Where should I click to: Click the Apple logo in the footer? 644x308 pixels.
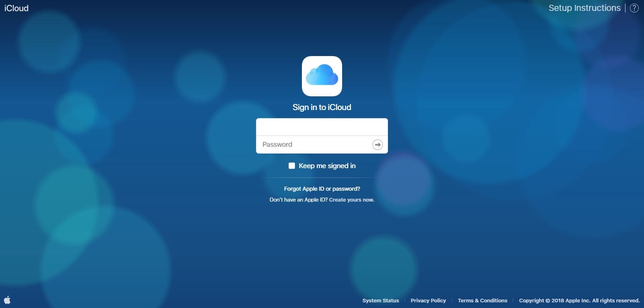pyautogui.click(x=7, y=300)
